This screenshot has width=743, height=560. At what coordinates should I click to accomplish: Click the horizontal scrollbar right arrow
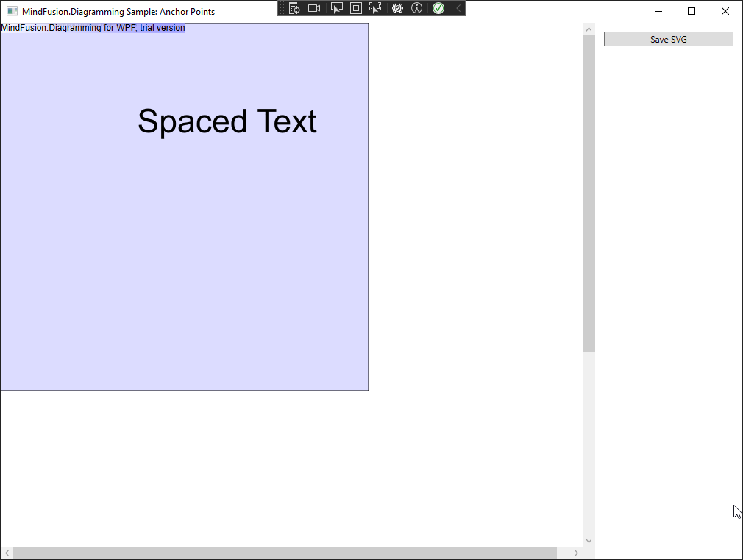(x=576, y=553)
